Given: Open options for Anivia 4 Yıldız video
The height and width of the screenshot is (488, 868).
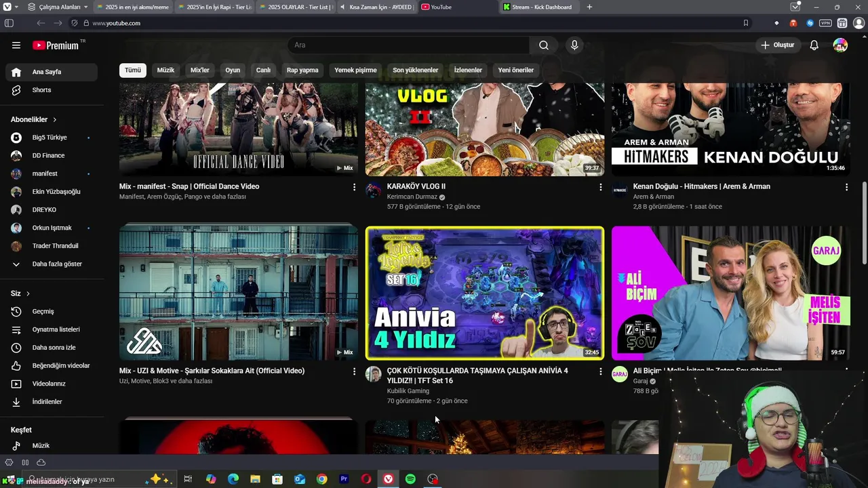Looking at the screenshot, I should (x=600, y=371).
